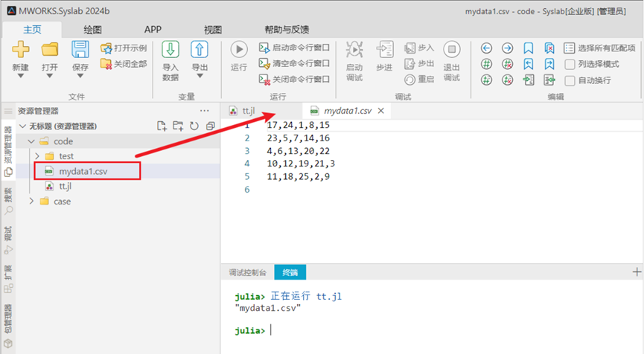Click the add line comment hash icon
This screenshot has width=644, height=354.
(x=486, y=64)
